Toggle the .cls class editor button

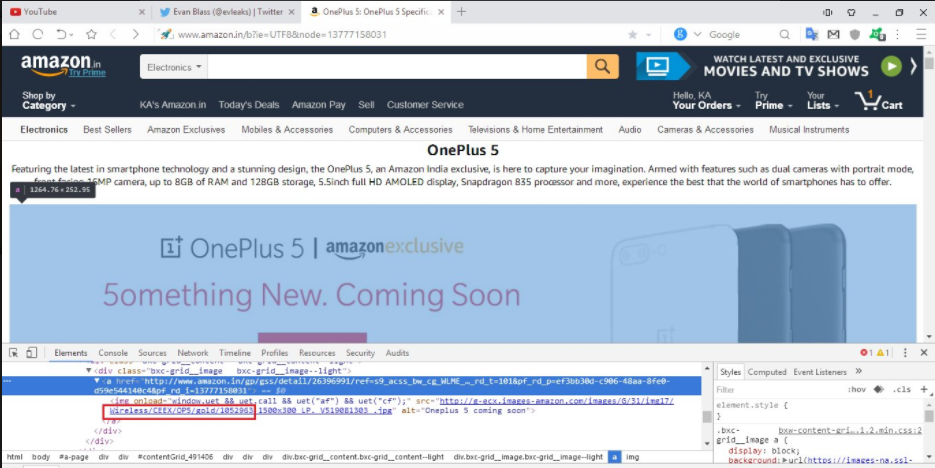902,389
